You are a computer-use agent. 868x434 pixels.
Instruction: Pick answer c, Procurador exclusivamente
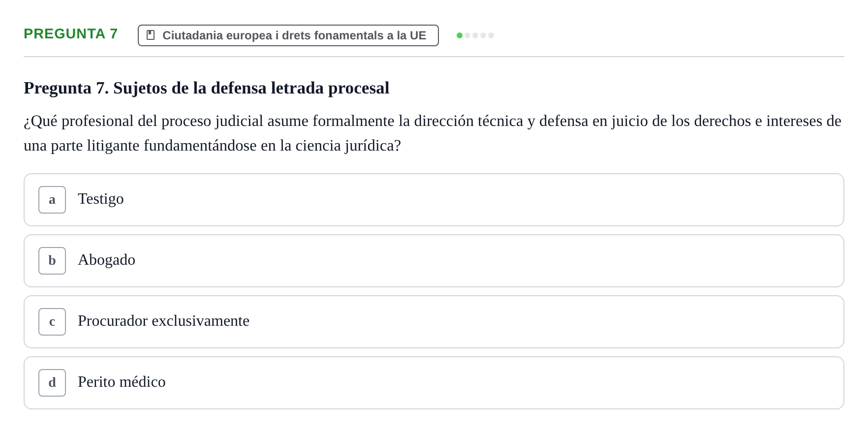click(x=434, y=322)
